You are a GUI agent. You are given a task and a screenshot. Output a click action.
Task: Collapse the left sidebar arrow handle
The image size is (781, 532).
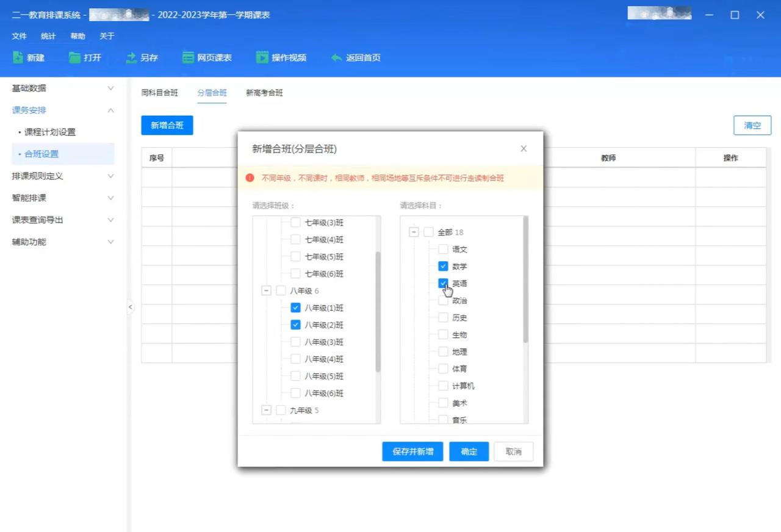(130, 307)
